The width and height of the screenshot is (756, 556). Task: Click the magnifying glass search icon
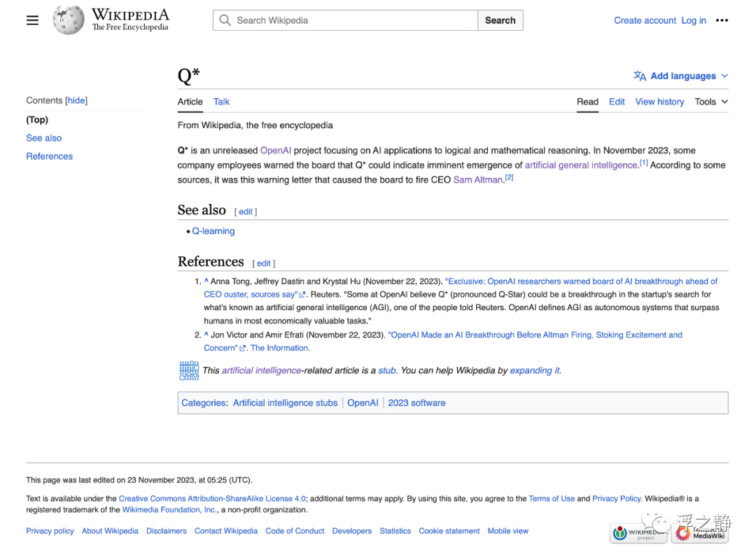pyautogui.click(x=225, y=20)
